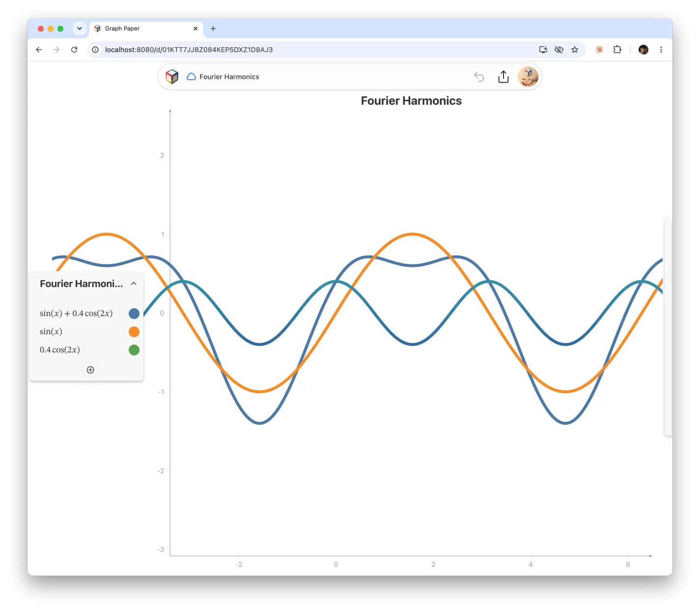This screenshot has width=700, height=612.
Task: Click the install app icon in address bar
Action: click(x=543, y=50)
